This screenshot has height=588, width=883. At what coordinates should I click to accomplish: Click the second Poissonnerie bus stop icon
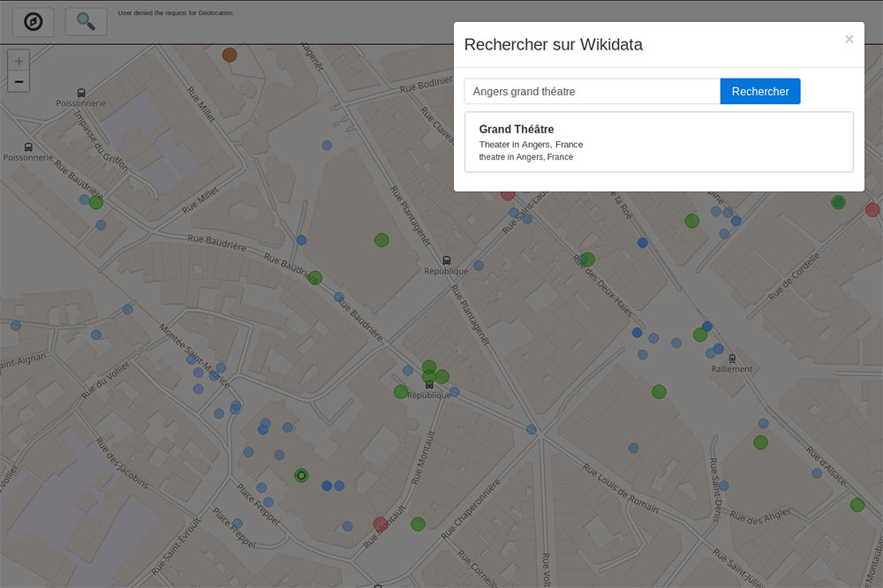coord(28,147)
